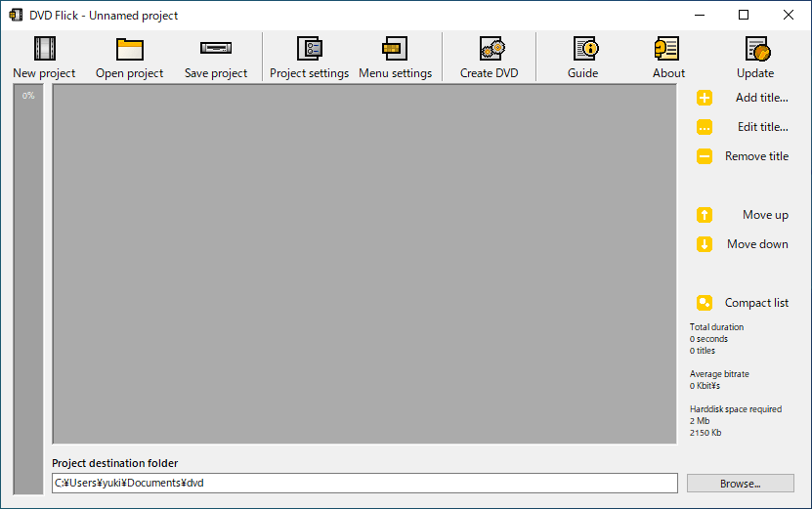Click the DVD Flick app icon in title bar
Image resolution: width=812 pixels, height=509 pixels.
(16, 15)
